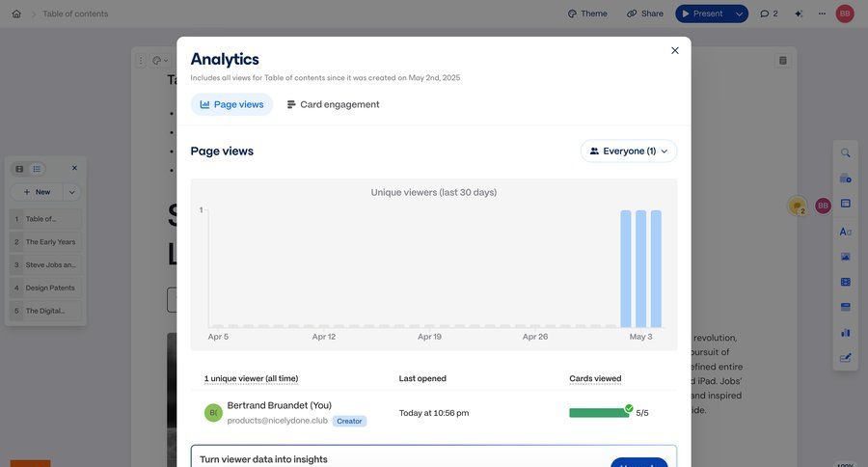Image resolution: width=868 pixels, height=467 pixels.
Task: Open the Table of contents breadcrumb
Action: pos(75,14)
